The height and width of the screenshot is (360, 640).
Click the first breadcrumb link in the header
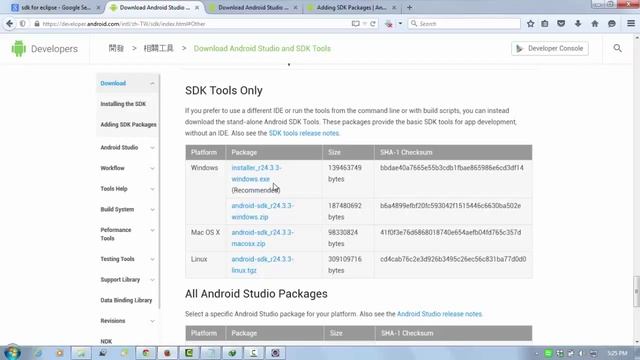[116, 48]
